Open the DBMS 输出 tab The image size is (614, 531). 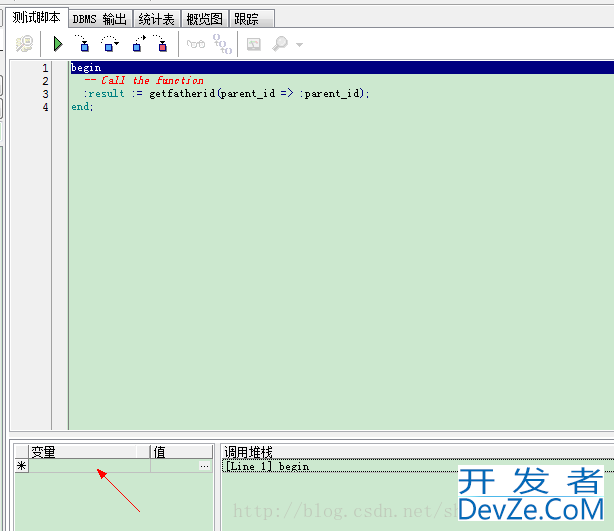pos(100,19)
